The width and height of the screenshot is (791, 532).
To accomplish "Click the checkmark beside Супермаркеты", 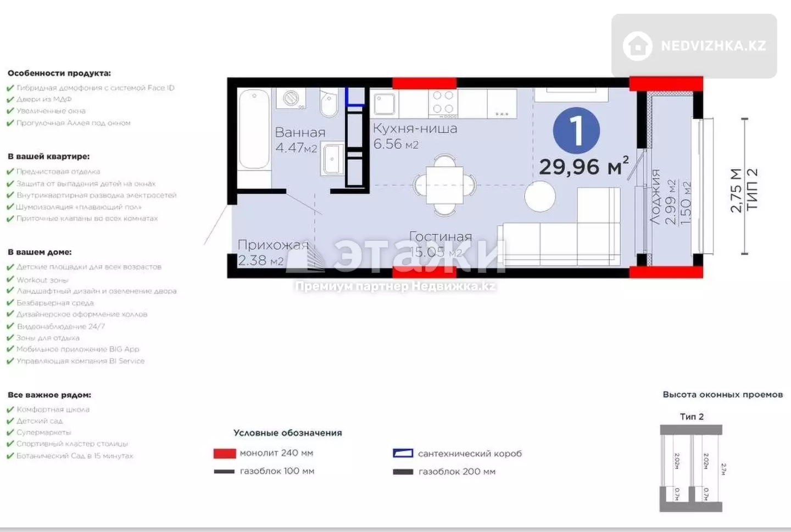I will 10,433.
